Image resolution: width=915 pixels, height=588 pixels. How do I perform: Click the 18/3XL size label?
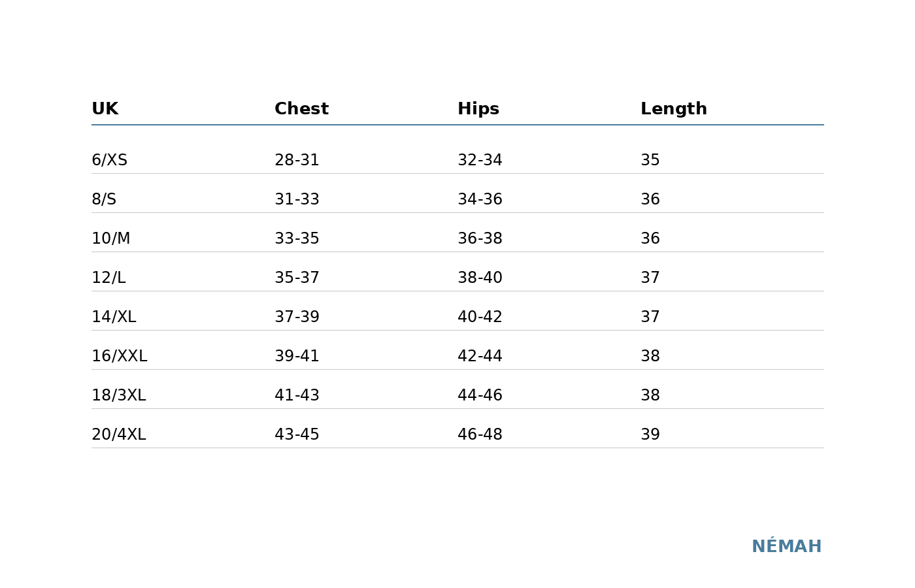pyautogui.click(x=118, y=395)
